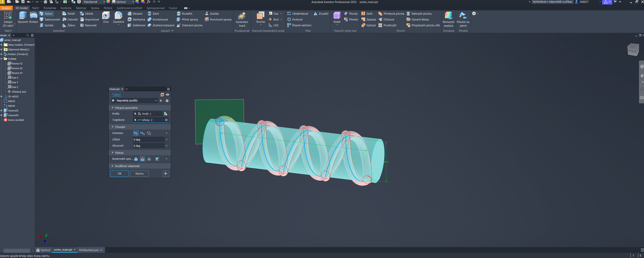Expand the Vysunutí2 tree node
644x258 pixels.
point(2,111)
